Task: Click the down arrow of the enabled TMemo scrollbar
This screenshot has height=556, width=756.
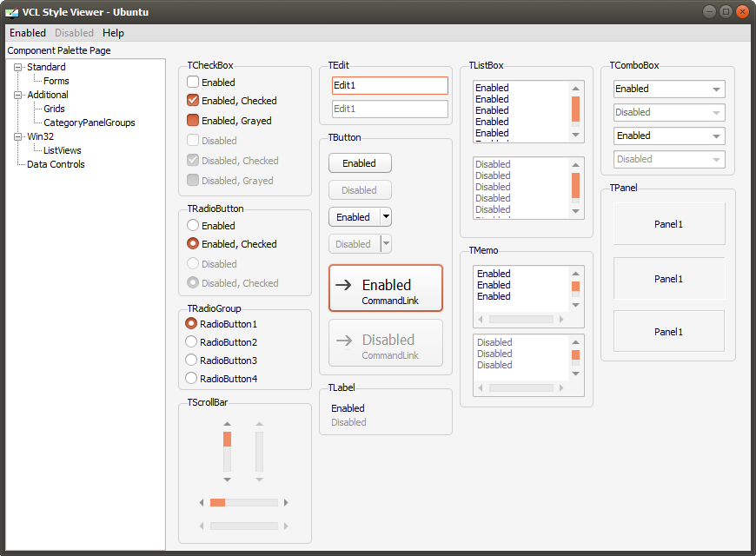Action: coord(575,305)
